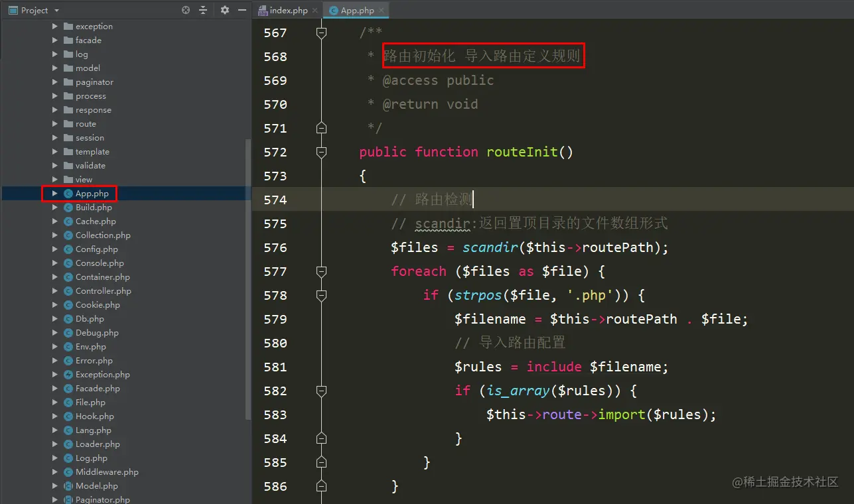Fold the foreach block at line 577
This screenshot has width=854, height=504.
(322, 271)
